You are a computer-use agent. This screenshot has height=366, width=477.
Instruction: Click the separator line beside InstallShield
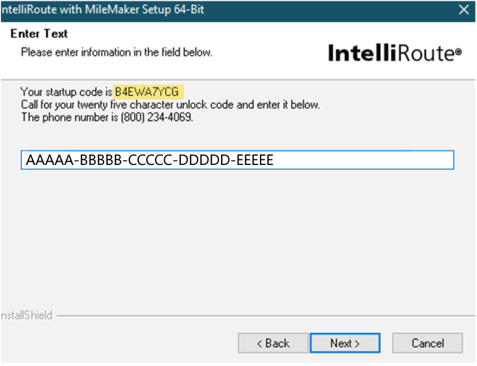coord(266,315)
